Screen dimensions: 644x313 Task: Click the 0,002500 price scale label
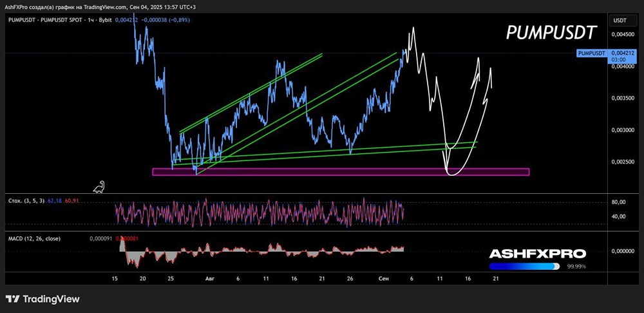pyautogui.click(x=623, y=162)
